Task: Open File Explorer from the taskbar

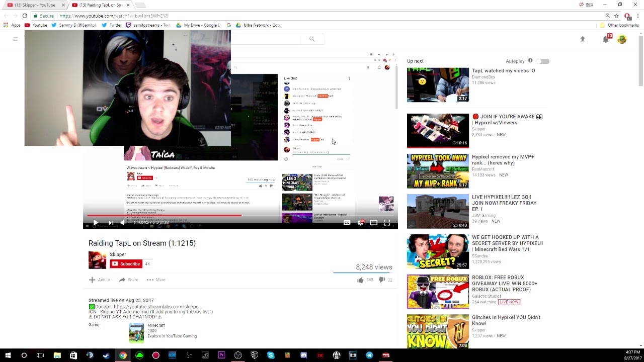Action: pos(57,355)
